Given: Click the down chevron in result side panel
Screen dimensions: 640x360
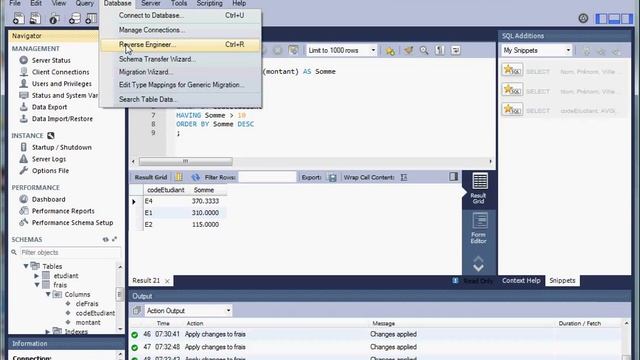Looking at the screenshot, I should (x=478, y=268).
